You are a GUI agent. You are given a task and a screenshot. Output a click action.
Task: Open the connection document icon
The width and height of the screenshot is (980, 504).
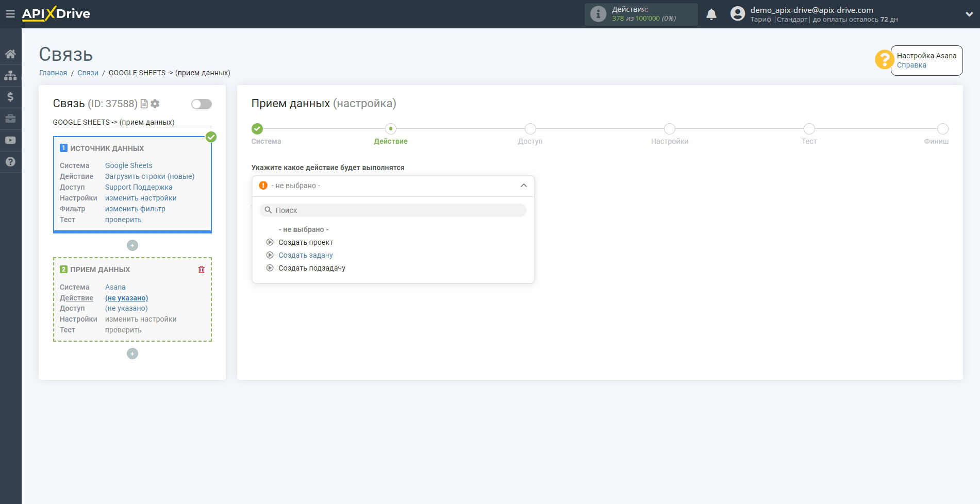click(144, 104)
